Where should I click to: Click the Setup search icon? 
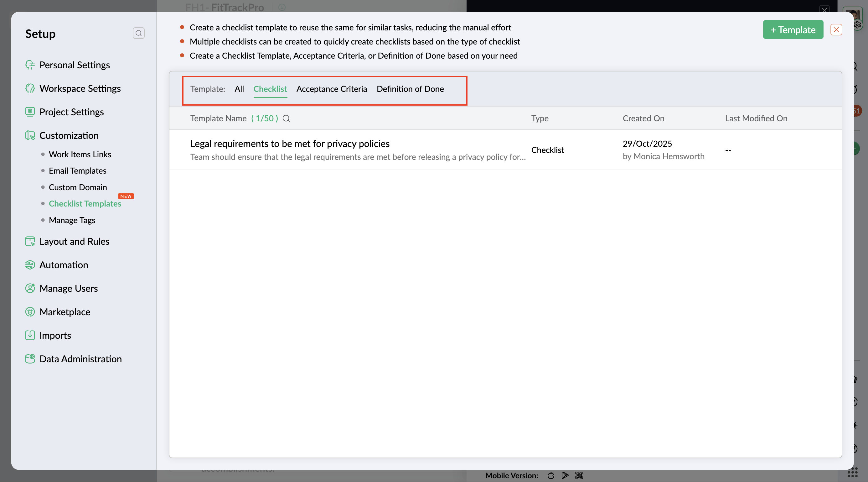point(138,33)
